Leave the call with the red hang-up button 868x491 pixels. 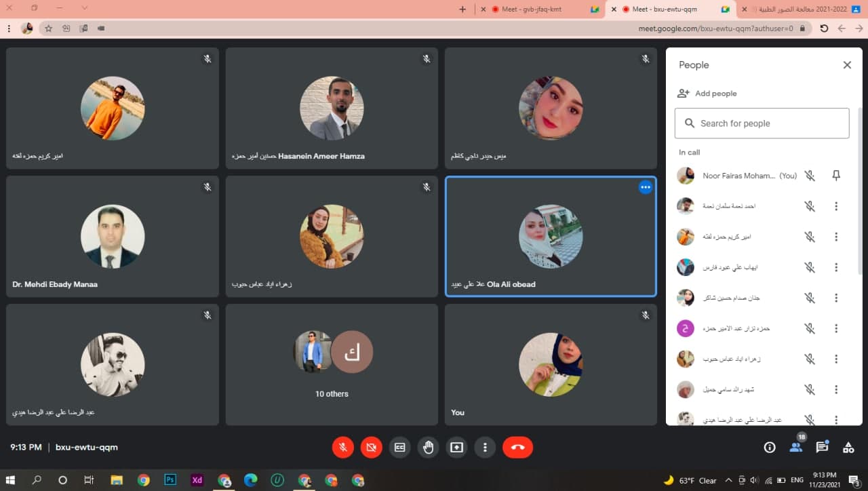click(x=517, y=448)
